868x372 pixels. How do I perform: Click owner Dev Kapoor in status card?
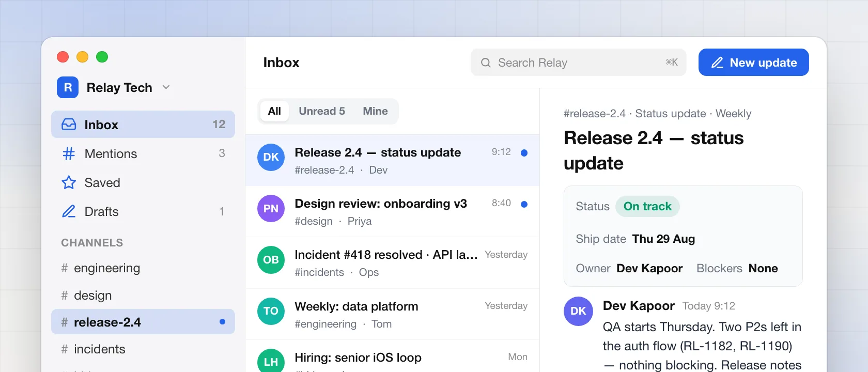tap(649, 268)
